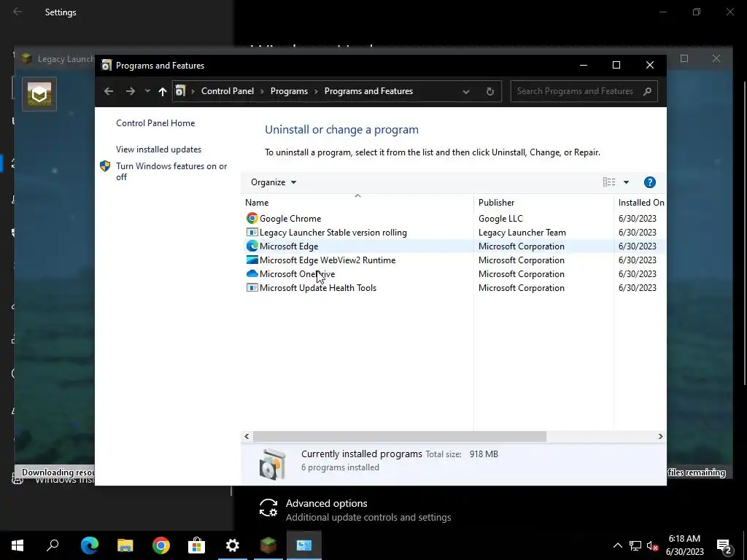
Task: Click the Advanced options sync icon in Settings
Action: pos(268,507)
